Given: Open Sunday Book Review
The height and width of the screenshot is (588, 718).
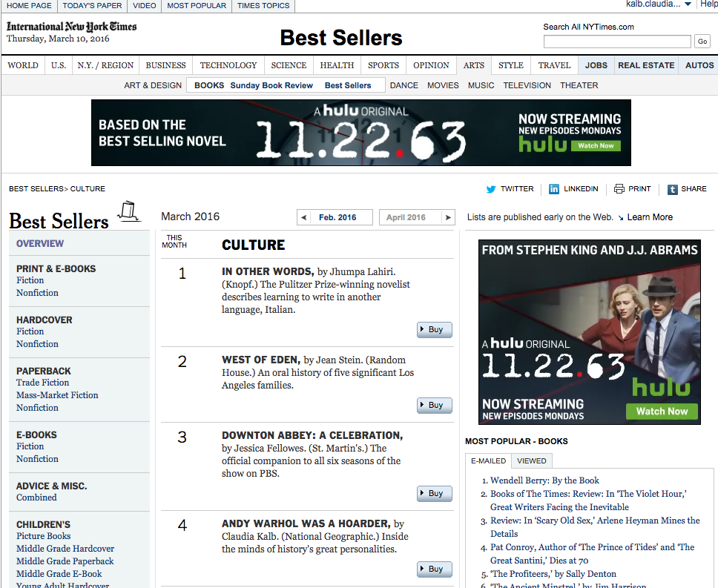Looking at the screenshot, I should 271,85.
